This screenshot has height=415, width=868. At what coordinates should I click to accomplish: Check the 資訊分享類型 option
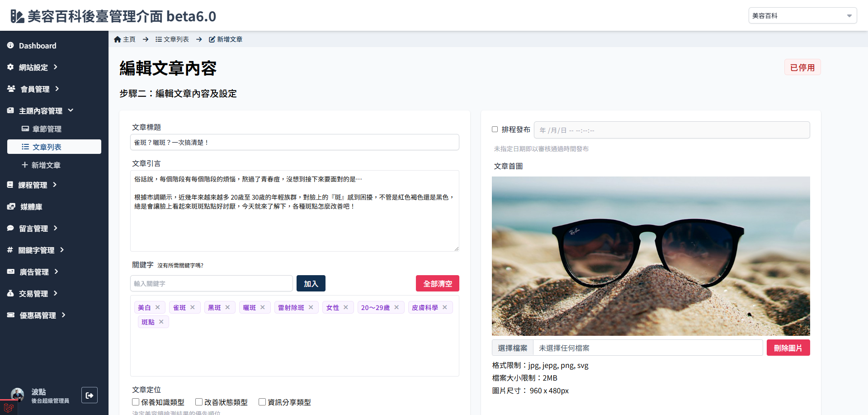coord(262,402)
